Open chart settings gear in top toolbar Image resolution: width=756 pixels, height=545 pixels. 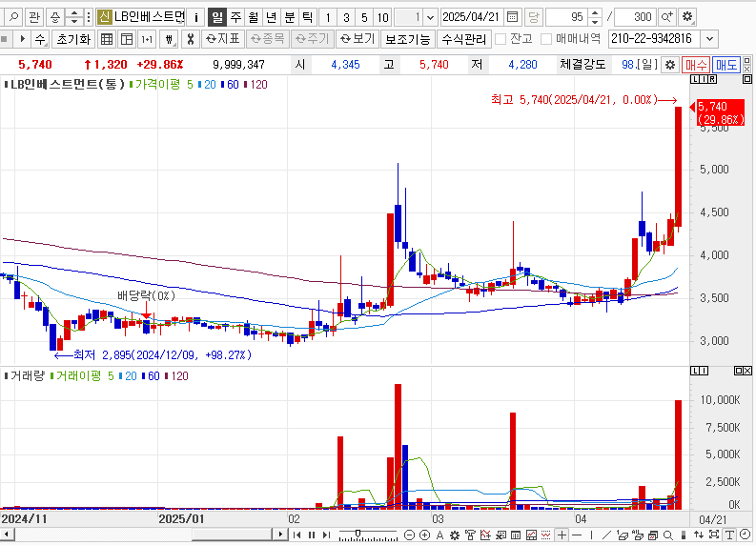pos(687,17)
